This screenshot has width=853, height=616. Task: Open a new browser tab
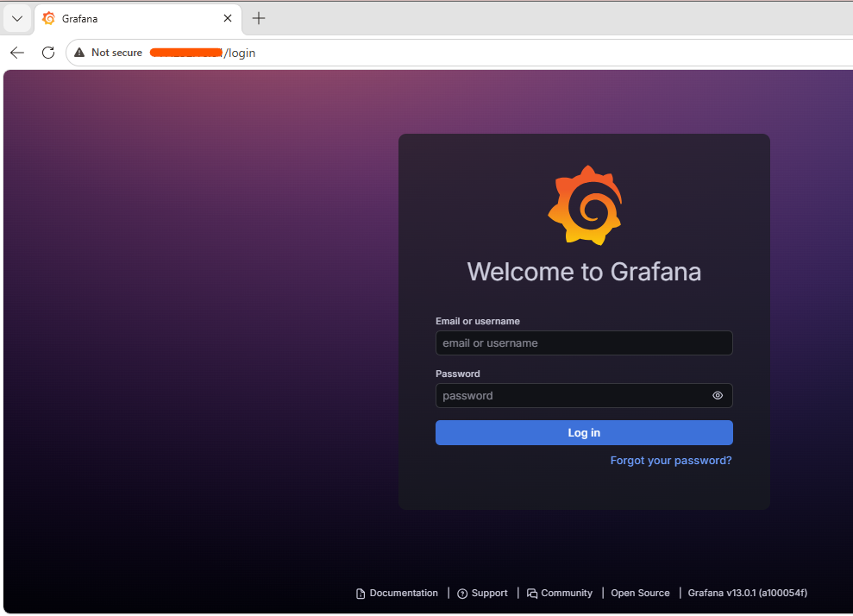259,18
